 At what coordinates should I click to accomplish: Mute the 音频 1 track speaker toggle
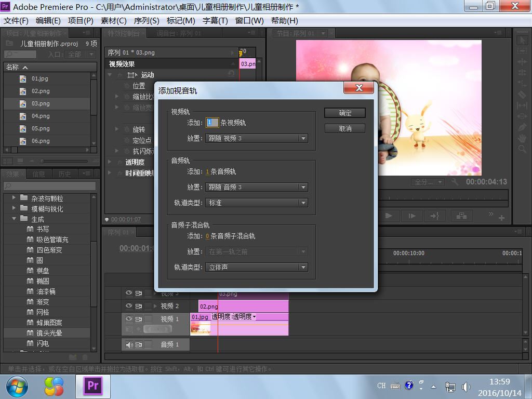point(129,344)
